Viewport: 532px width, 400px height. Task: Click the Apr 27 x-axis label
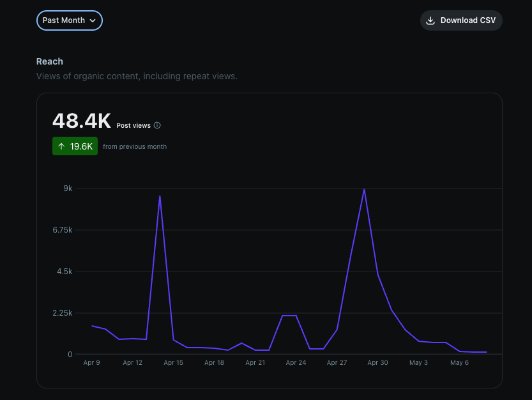(337, 363)
